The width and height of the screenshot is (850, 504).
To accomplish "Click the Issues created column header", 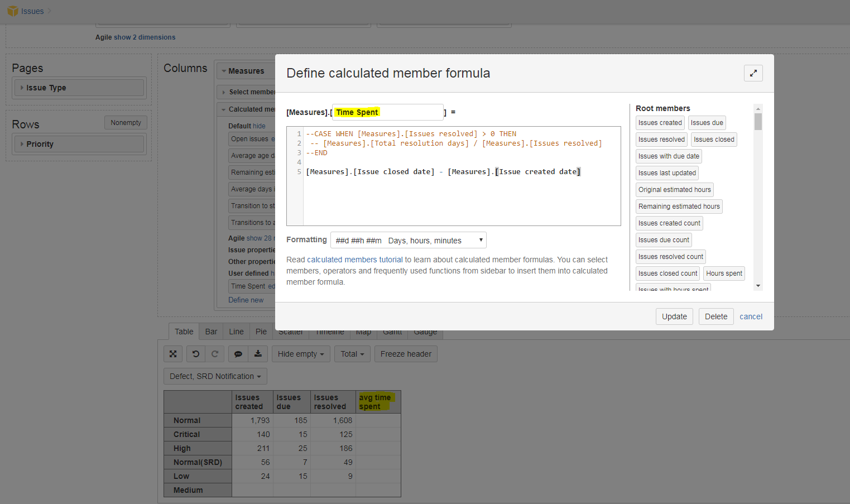I will pyautogui.click(x=252, y=402).
